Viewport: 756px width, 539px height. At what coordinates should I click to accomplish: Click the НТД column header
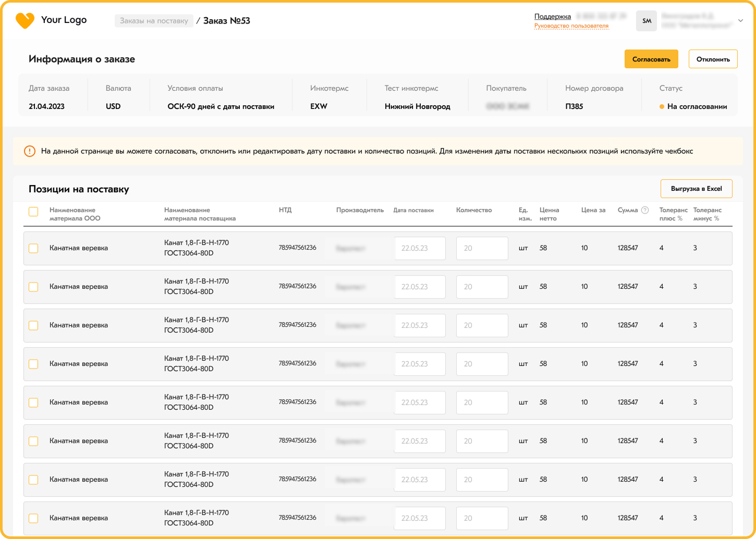pyautogui.click(x=285, y=210)
